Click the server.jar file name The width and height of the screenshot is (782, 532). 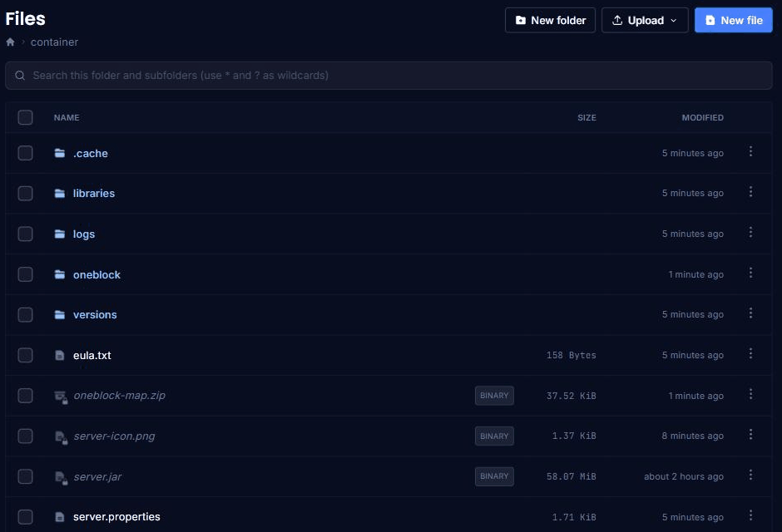click(x=97, y=477)
